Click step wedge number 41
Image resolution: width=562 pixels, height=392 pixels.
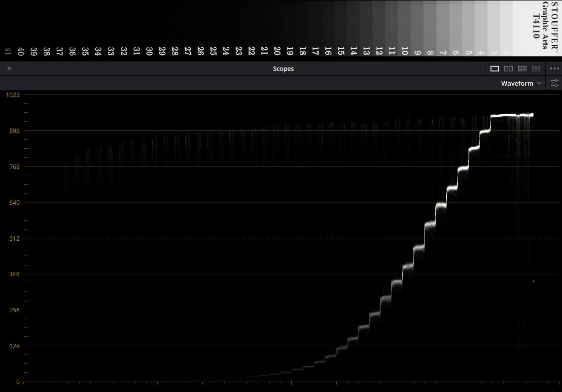tap(8, 51)
